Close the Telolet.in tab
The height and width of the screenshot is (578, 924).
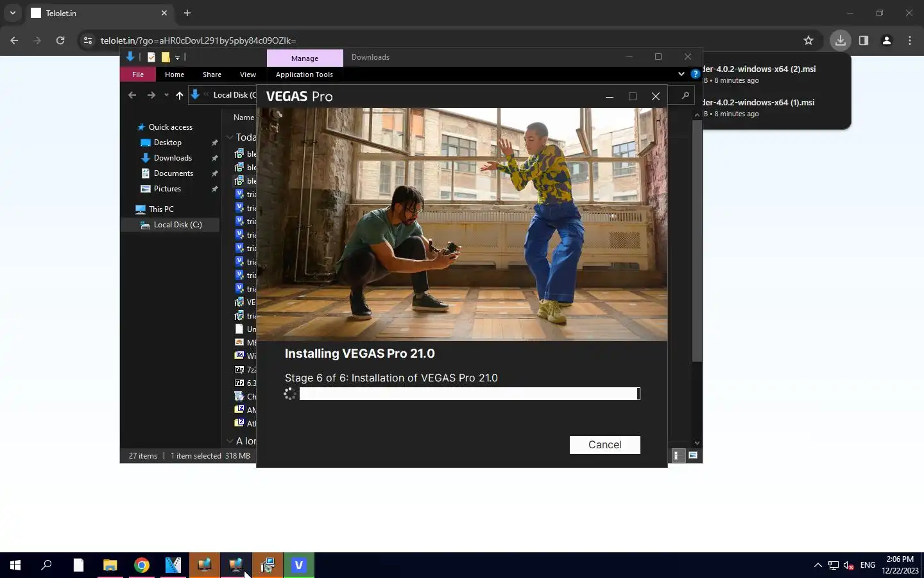click(164, 13)
